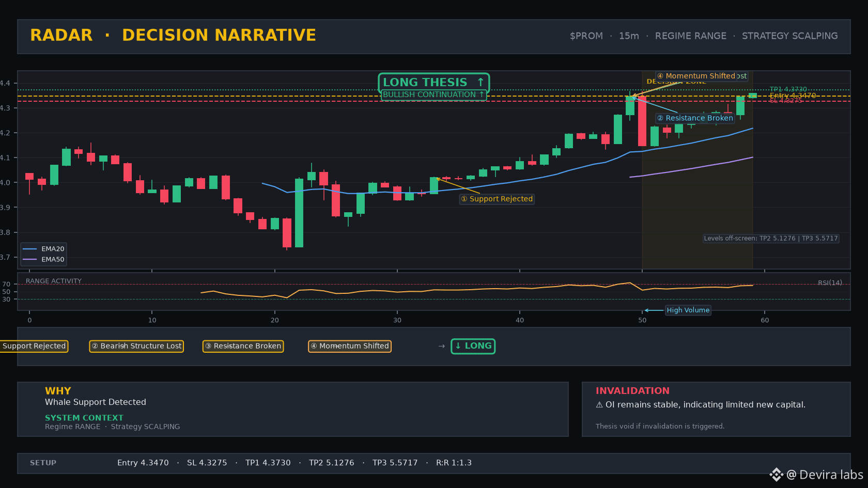Click TP2 5.1276 in the setup bar

[332, 463]
